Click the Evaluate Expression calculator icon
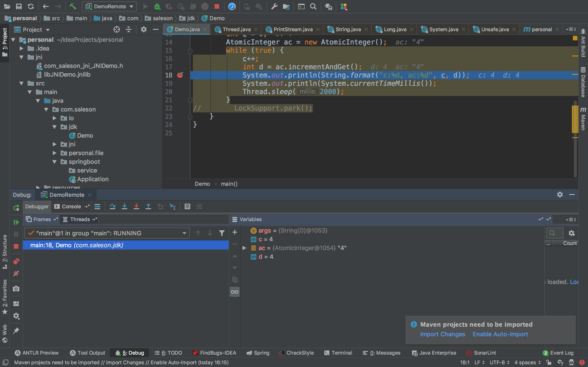The height and width of the screenshot is (367, 588). pyautogui.click(x=187, y=206)
